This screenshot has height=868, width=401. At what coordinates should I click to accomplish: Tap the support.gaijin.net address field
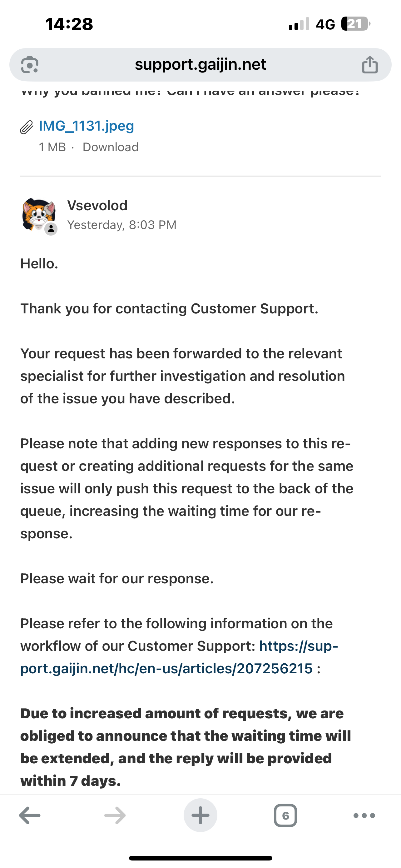coord(200,64)
